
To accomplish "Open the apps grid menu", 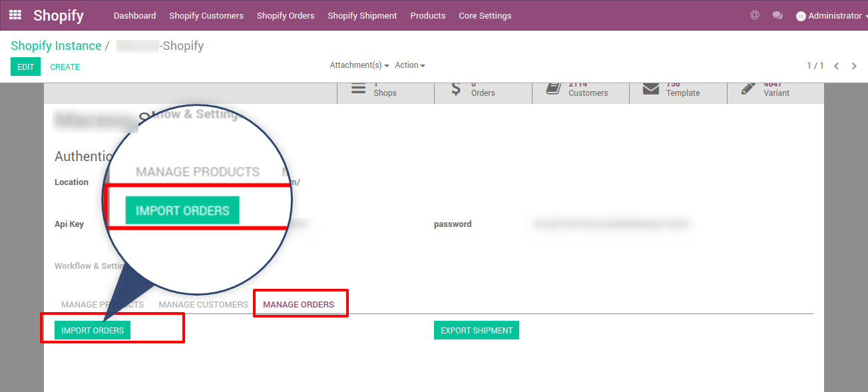I will point(15,15).
